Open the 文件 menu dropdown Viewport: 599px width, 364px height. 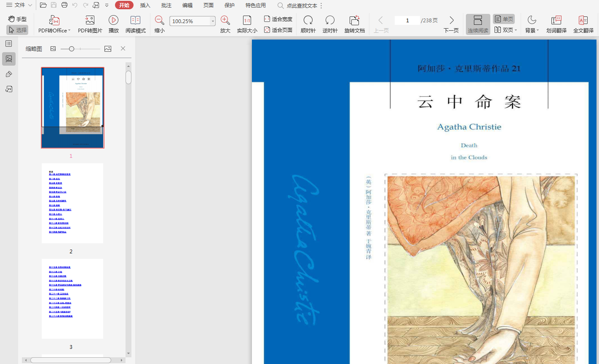tap(19, 5)
